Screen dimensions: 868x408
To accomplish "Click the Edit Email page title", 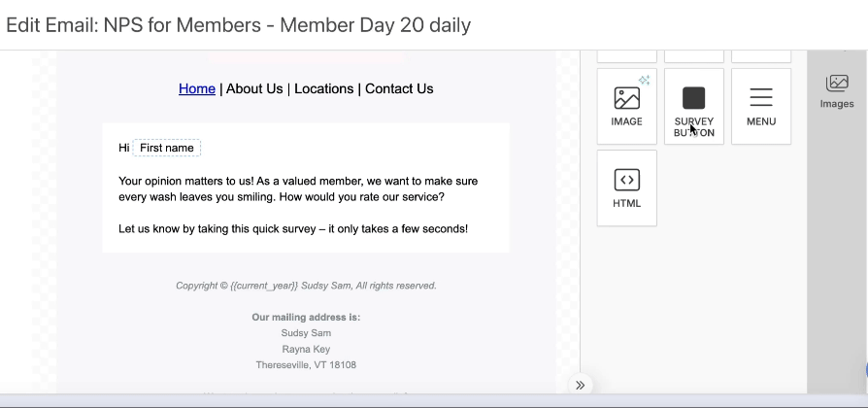I will 238,25.
